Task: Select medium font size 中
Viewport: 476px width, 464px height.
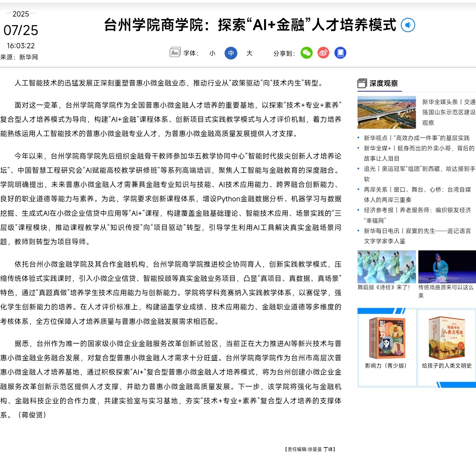Action: click(231, 53)
